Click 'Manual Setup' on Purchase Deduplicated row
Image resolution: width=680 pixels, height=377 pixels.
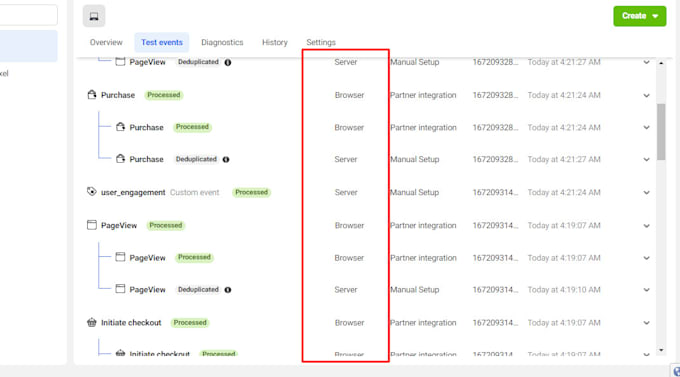pos(415,159)
